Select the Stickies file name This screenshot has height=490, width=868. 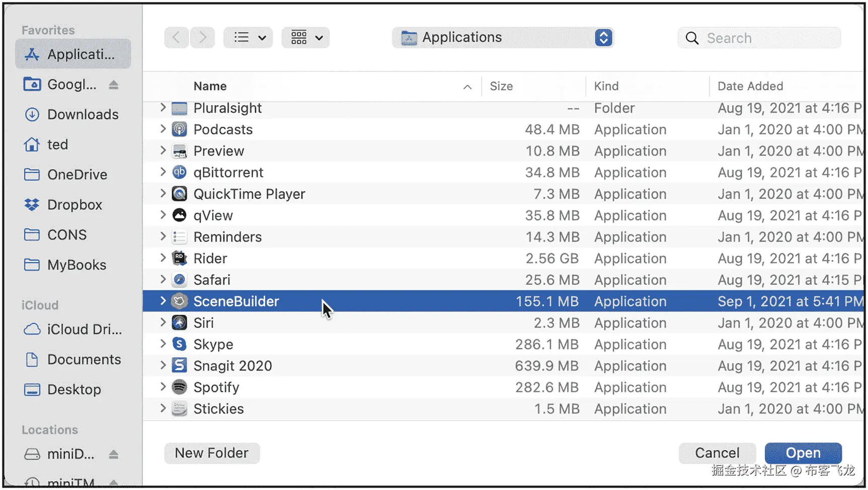tap(218, 409)
